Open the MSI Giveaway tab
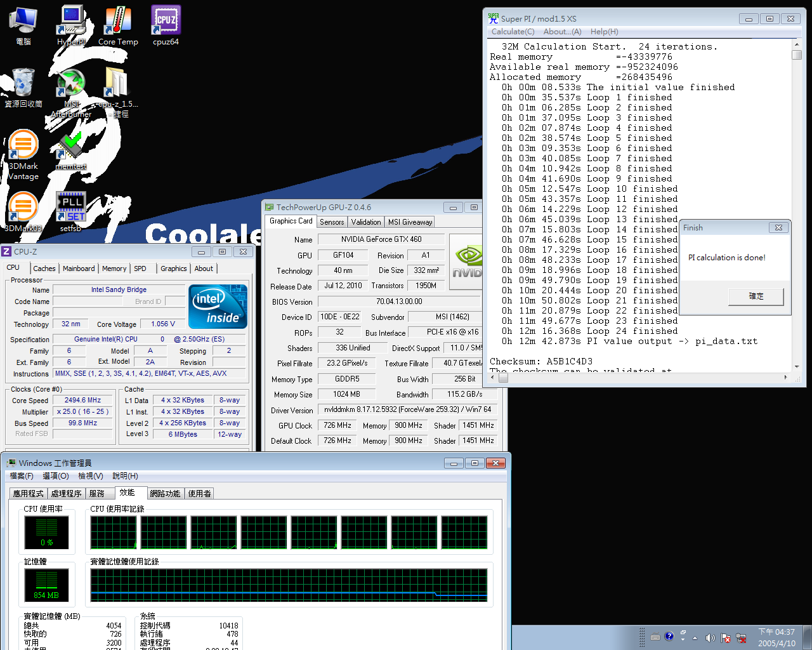The height and width of the screenshot is (650, 812). point(410,222)
